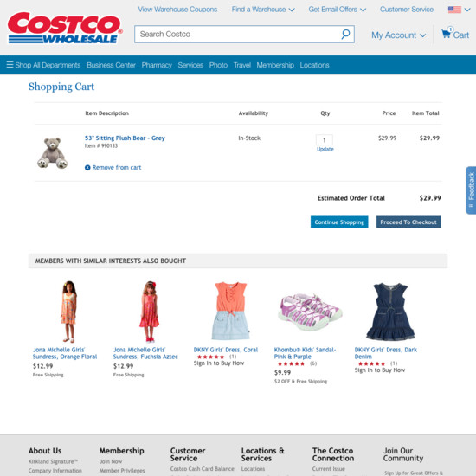
Task: Open the My Account dropdown
Action: click(399, 35)
